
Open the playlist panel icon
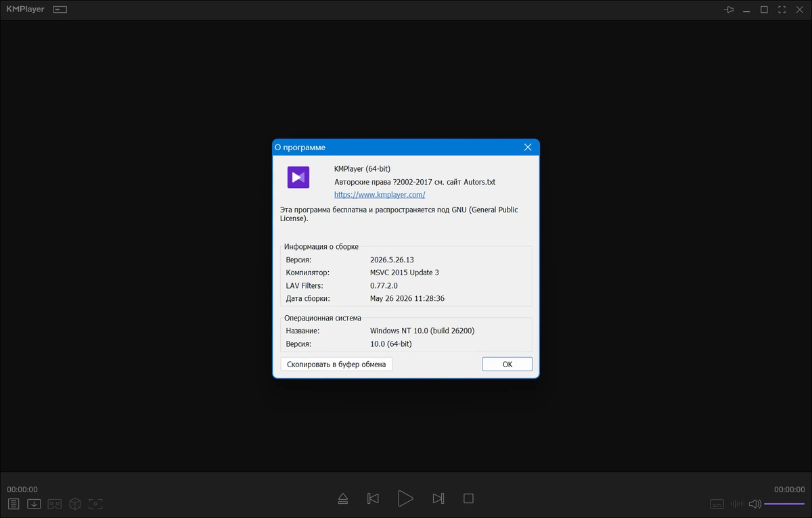(x=14, y=504)
